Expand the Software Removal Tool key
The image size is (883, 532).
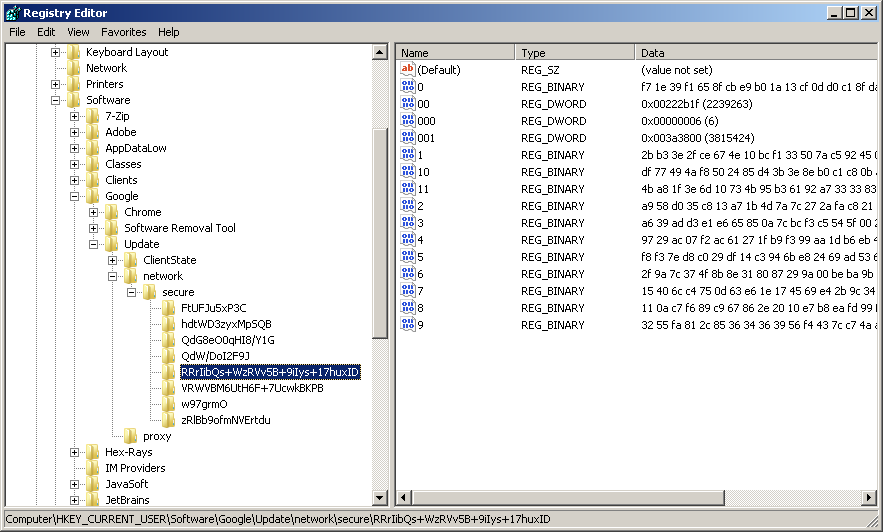coord(93,228)
